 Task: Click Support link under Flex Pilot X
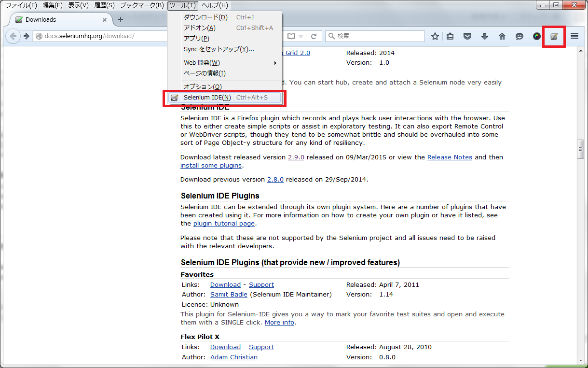[261, 347]
